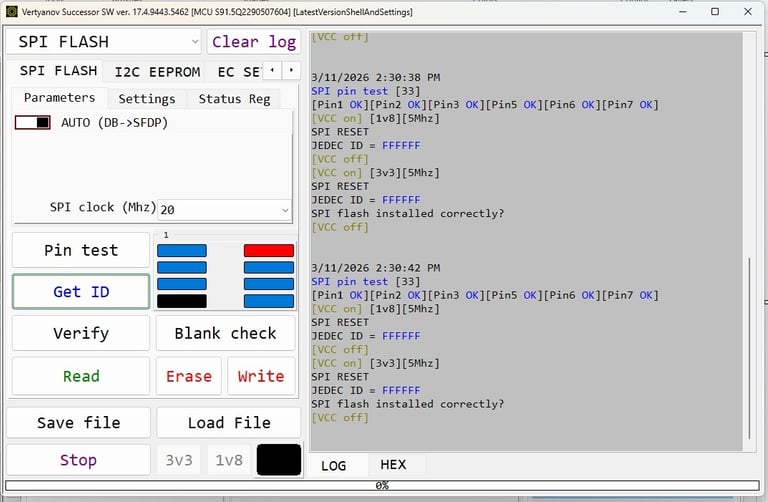The width and height of the screenshot is (768, 502).
Task: Switch to the SPI FLASH tab
Action: 58,71
